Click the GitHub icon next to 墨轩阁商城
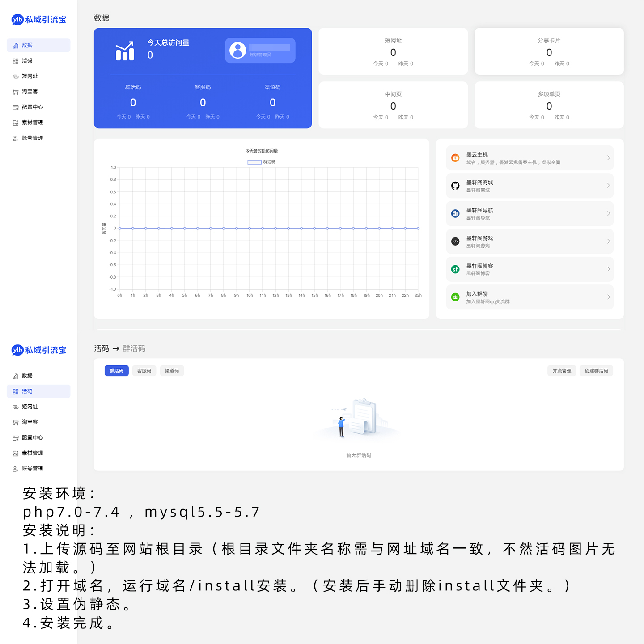 click(x=455, y=186)
